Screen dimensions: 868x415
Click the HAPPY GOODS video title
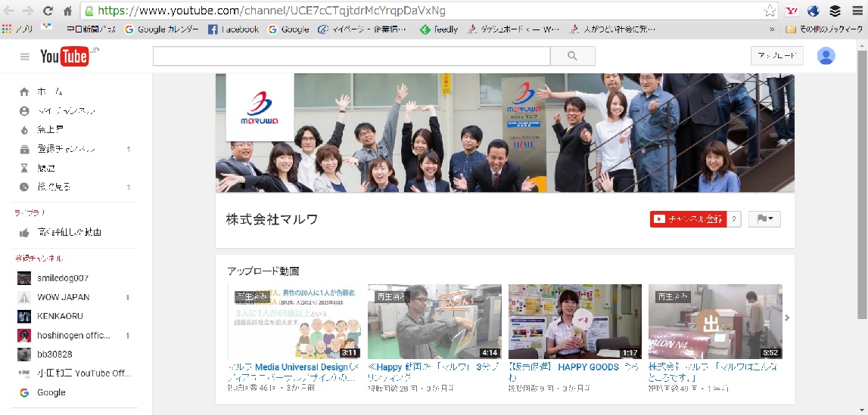[574, 372]
